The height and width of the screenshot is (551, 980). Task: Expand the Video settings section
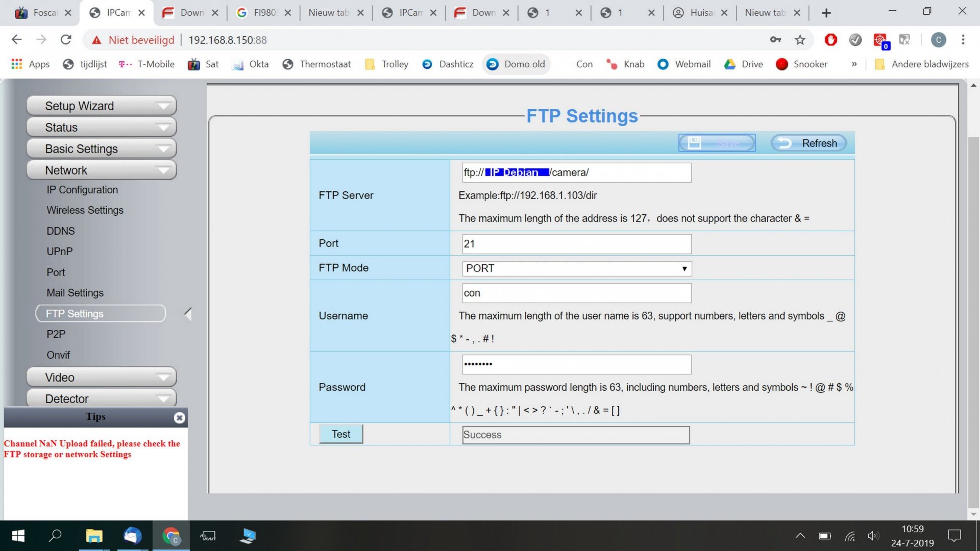tap(101, 378)
